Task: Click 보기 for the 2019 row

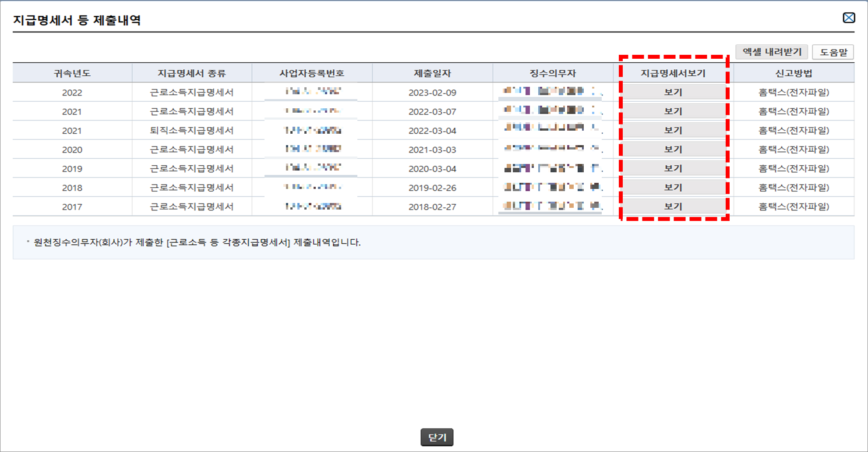Action: 673,168
